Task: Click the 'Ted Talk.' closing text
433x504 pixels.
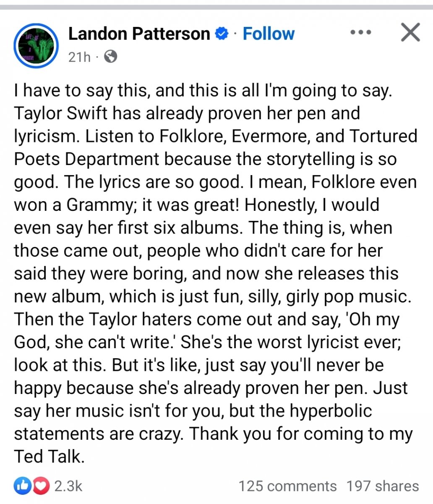Action: point(49,457)
